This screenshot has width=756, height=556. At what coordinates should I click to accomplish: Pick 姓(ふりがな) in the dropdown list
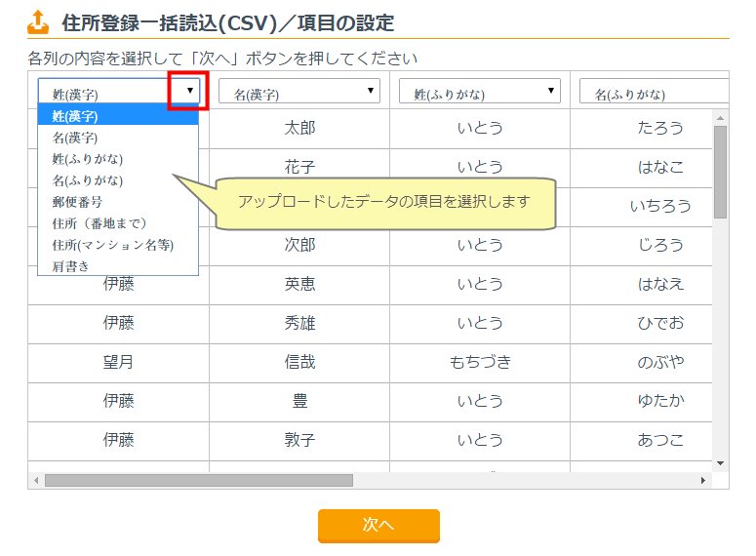[118, 159]
